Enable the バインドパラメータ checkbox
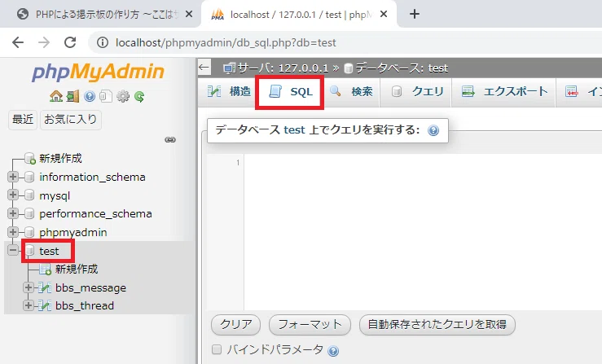602x364 pixels. click(x=217, y=349)
